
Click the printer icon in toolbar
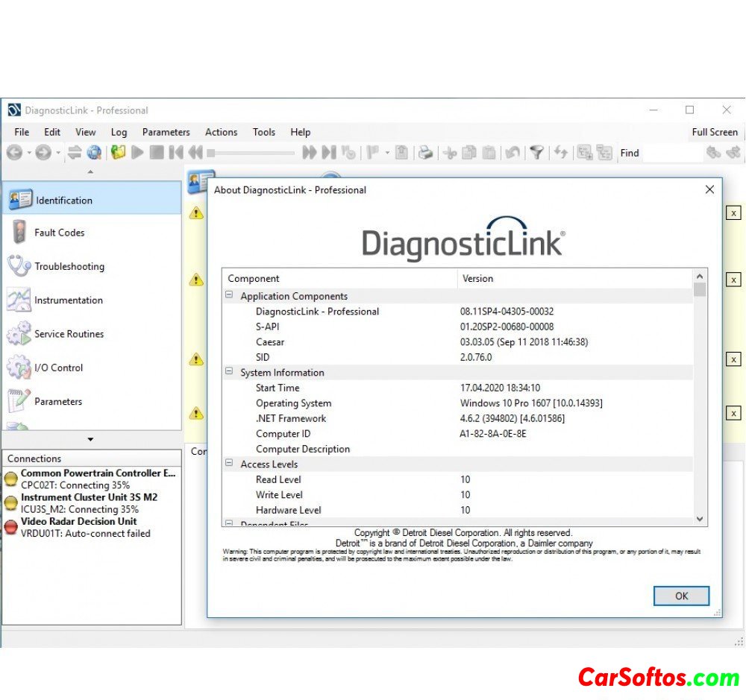click(x=425, y=153)
